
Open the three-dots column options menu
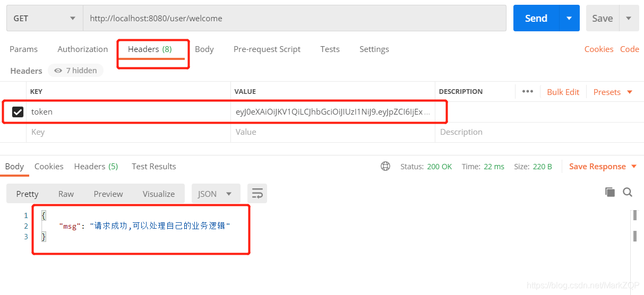[x=527, y=91]
